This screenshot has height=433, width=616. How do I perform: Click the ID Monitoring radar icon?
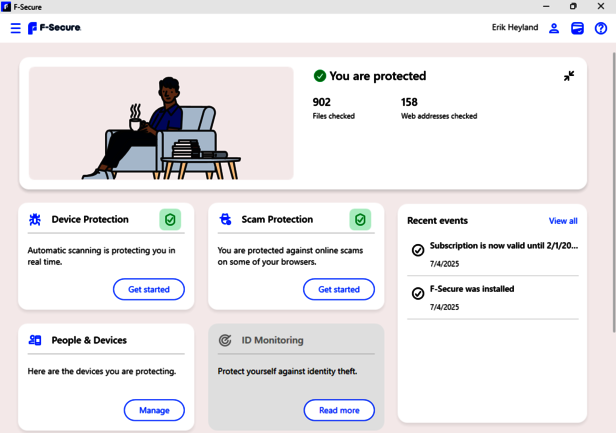(x=225, y=340)
